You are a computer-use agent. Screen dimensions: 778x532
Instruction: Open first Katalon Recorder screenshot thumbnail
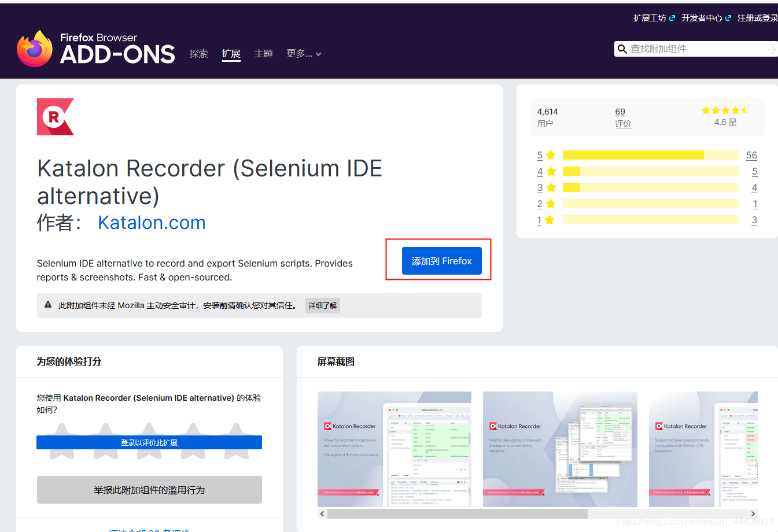394,449
